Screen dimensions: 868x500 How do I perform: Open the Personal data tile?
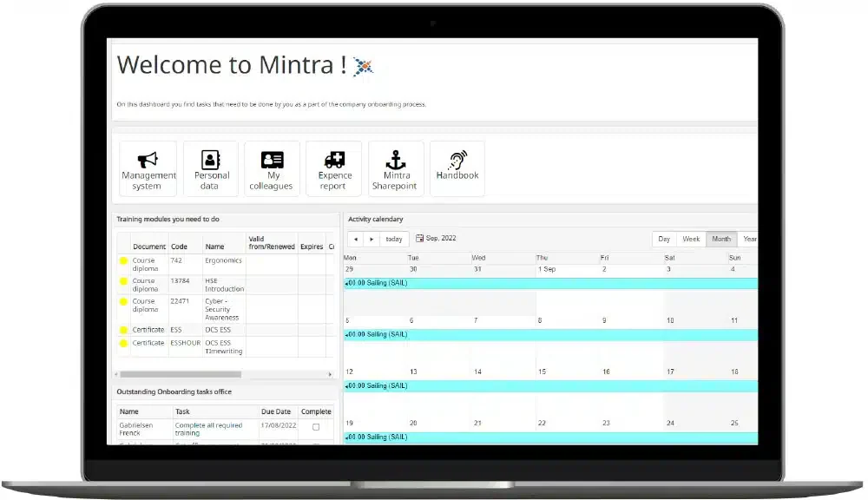(x=211, y=169)
